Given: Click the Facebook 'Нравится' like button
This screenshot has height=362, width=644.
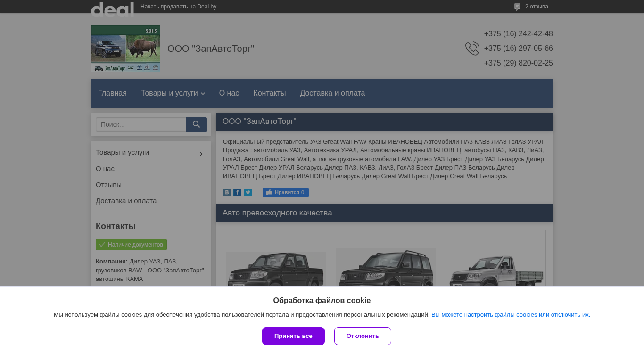Looking at the screenshot, I should coord(286,192).
